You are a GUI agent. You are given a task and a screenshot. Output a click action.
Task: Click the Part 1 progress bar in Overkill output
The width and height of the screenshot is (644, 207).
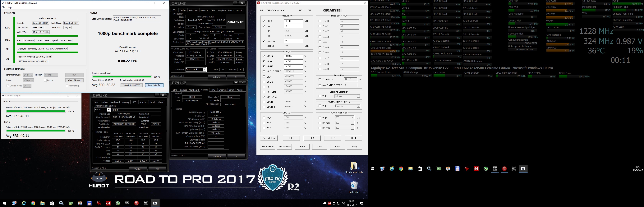tap(36, 111)
